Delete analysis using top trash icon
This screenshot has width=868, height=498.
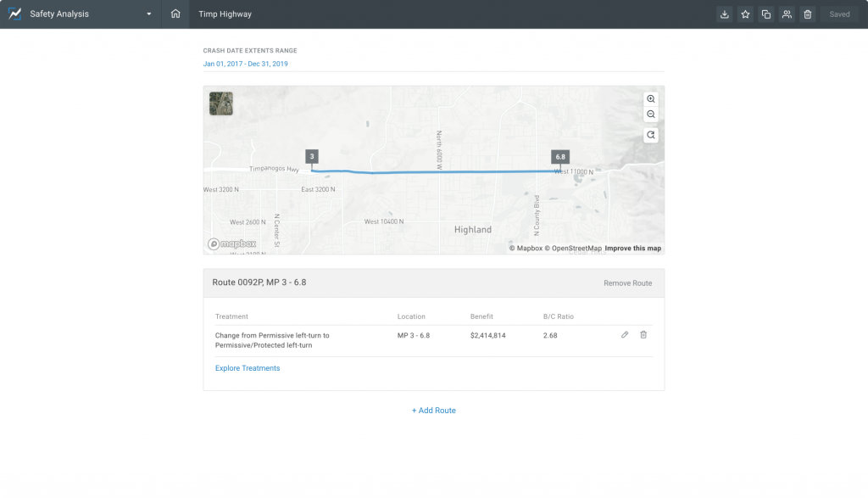coord(808,14)
